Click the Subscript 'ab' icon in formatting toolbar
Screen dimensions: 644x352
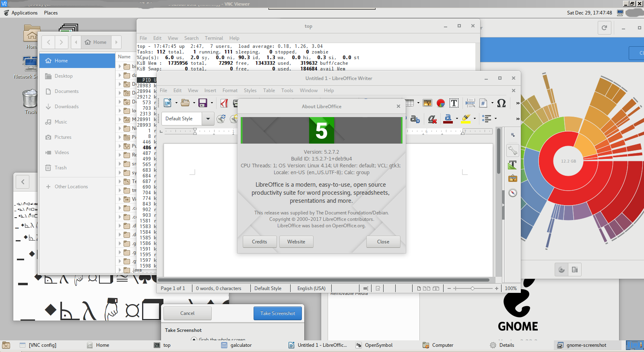click(415, 119)
